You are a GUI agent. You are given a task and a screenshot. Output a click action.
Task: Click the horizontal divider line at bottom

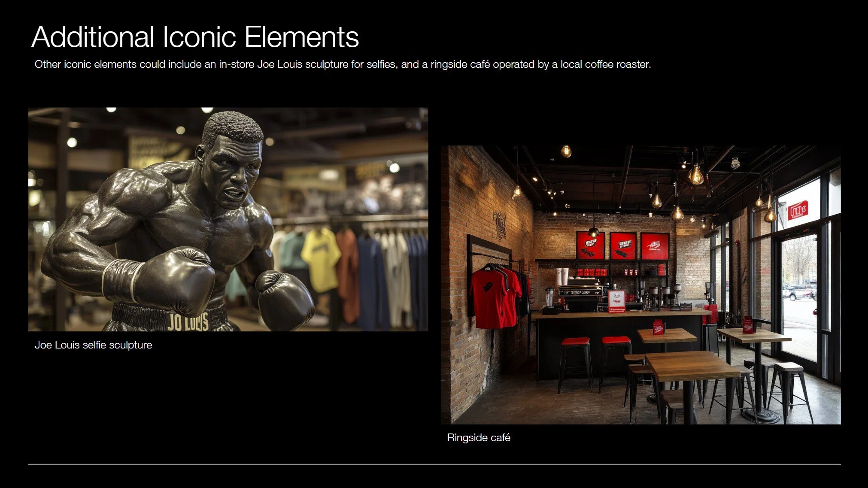click(434, 464)
